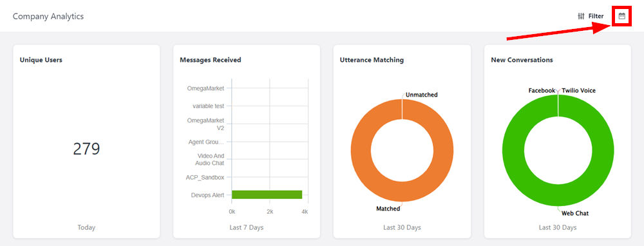Select the green Devops Alert bar
The image size is (644, 246).
pyautogui.click(x=267, y=194)
